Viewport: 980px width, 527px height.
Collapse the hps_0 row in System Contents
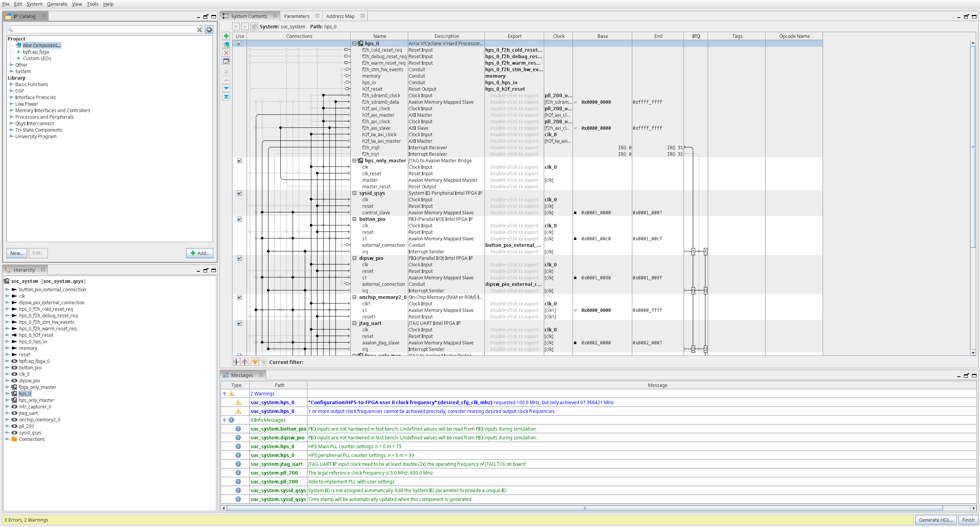point(355,44)
